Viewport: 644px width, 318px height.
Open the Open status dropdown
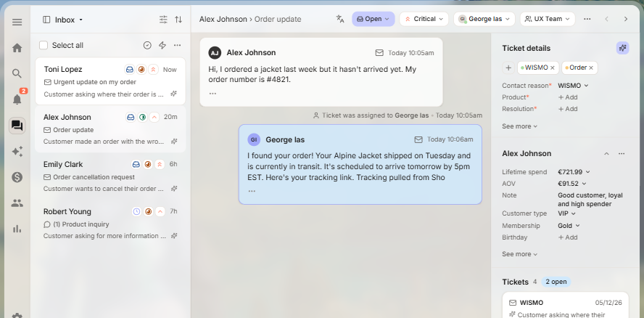[x=373, y=19]
